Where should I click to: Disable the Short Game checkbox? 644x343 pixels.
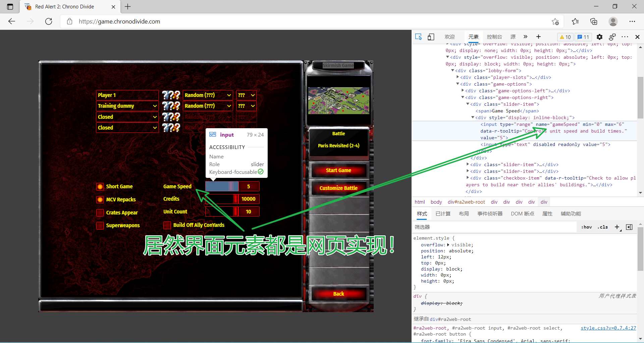click(100, 187)
